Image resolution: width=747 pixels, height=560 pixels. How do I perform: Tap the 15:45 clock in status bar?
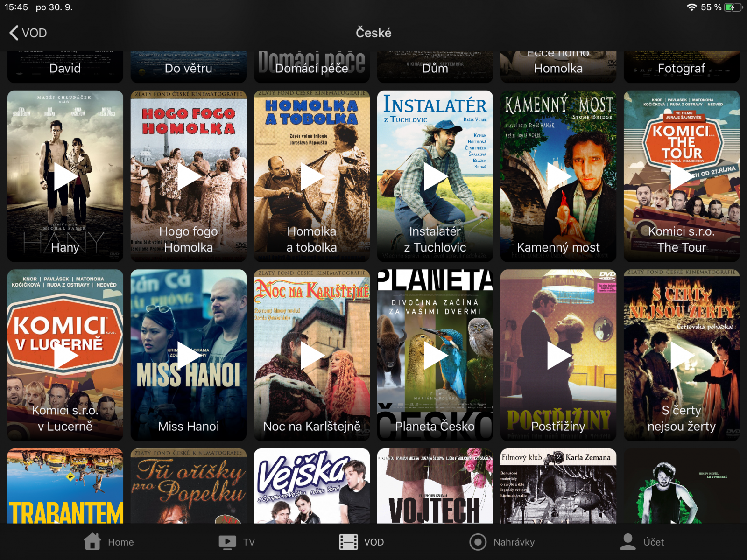tap(16, 7)
